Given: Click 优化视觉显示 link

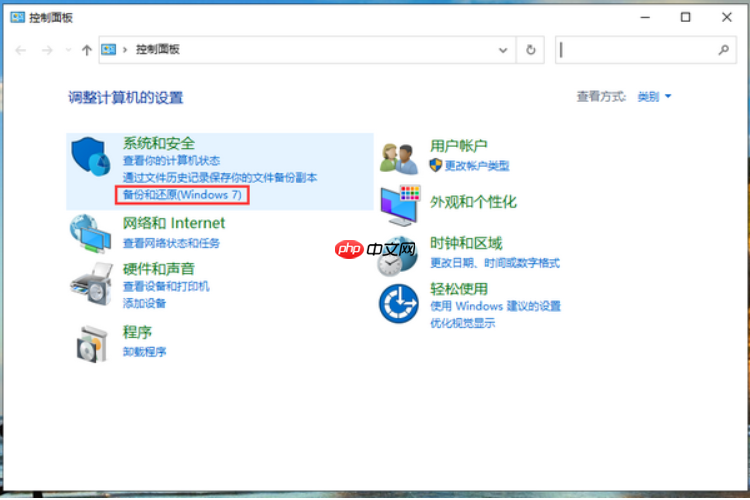Looking at the screenshot, I should pos(462,323).
